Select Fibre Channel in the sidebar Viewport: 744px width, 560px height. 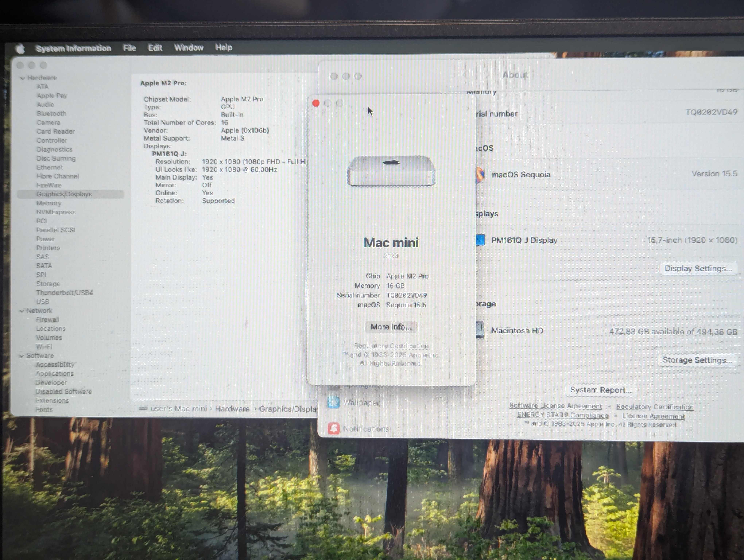click(x=57, y=176)
